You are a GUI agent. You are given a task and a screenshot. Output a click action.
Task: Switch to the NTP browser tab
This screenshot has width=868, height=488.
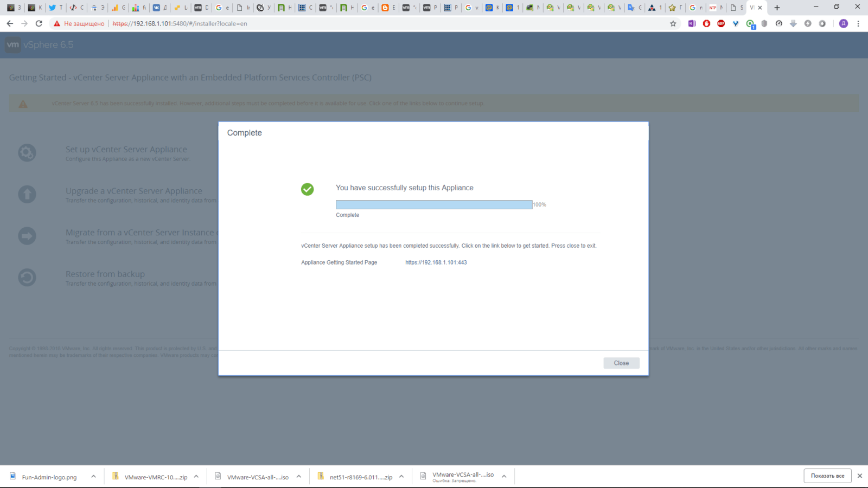coord(714,8)
